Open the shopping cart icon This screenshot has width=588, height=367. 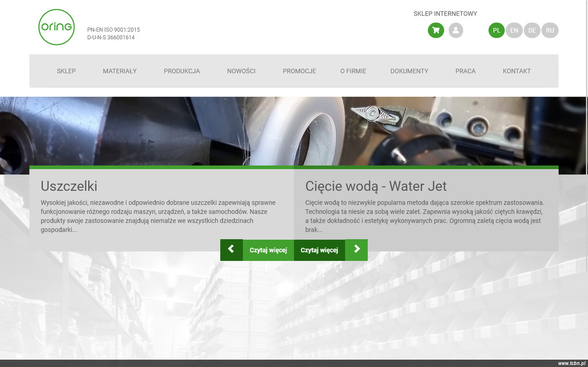pos(436,30)
